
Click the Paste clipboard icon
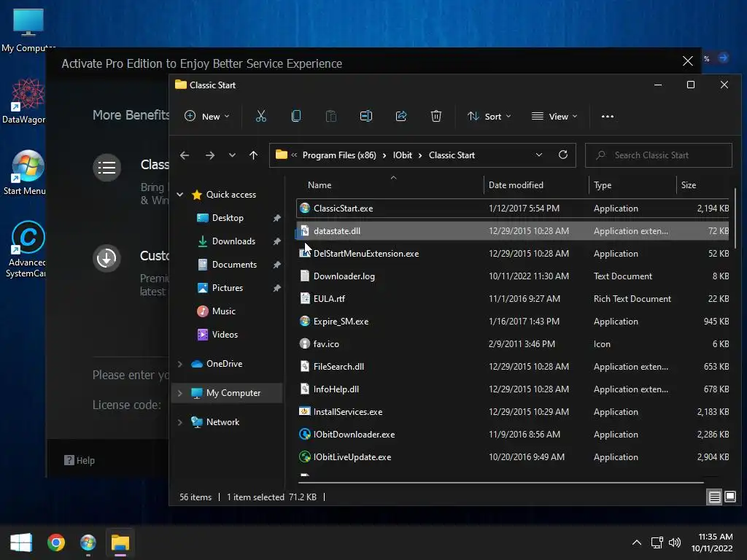coord(330,116)
